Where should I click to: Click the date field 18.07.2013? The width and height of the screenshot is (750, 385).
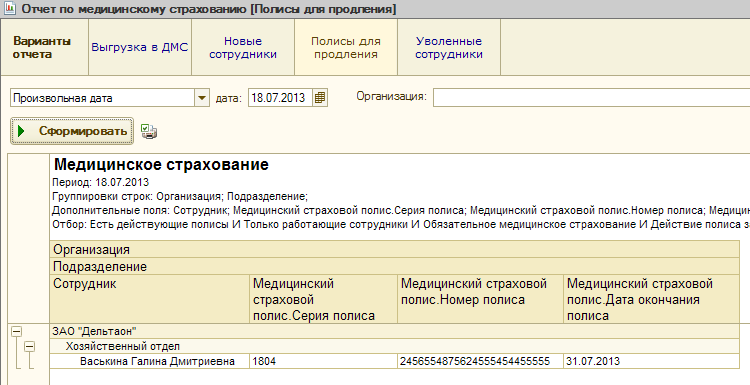click(280, 98)
